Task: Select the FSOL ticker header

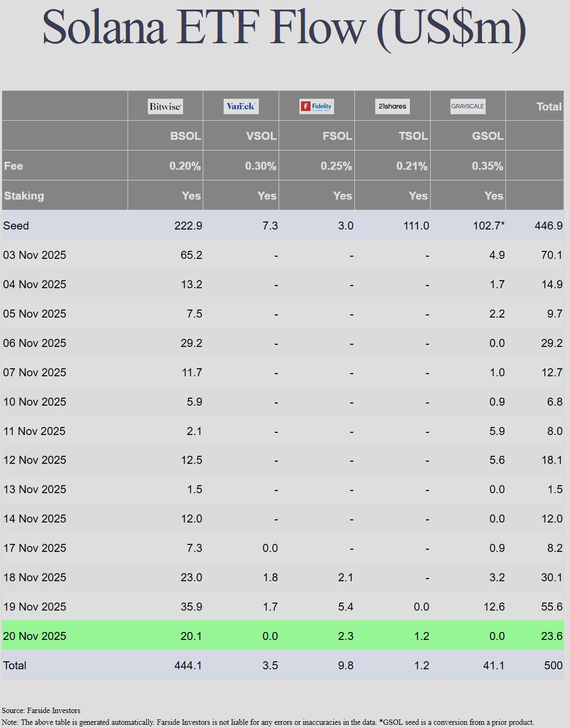Action: click(337, 136)
